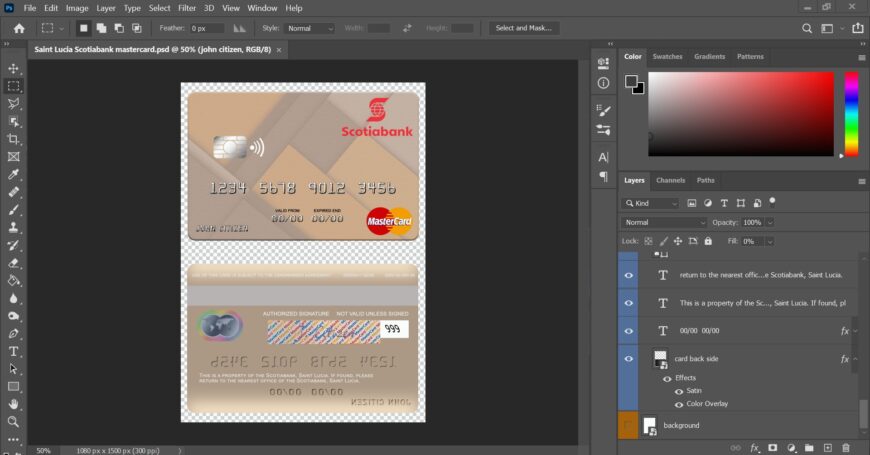
Task: Pick a color in the color field
Action: click(x=741, y=114)
